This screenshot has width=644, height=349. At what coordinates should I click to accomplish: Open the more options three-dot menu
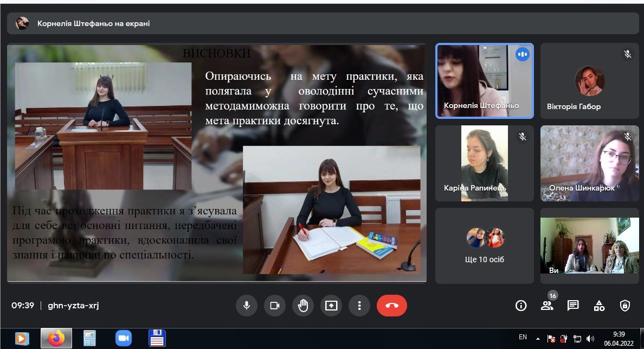[359, 306]
